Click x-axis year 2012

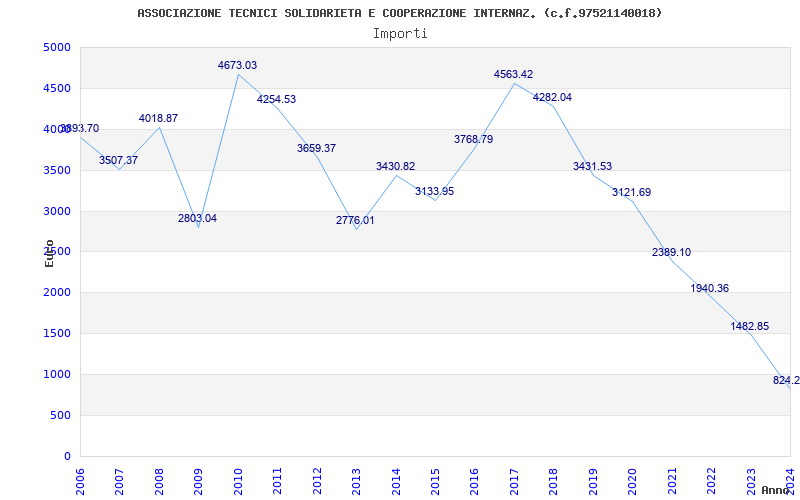click(x=317, y=481)
